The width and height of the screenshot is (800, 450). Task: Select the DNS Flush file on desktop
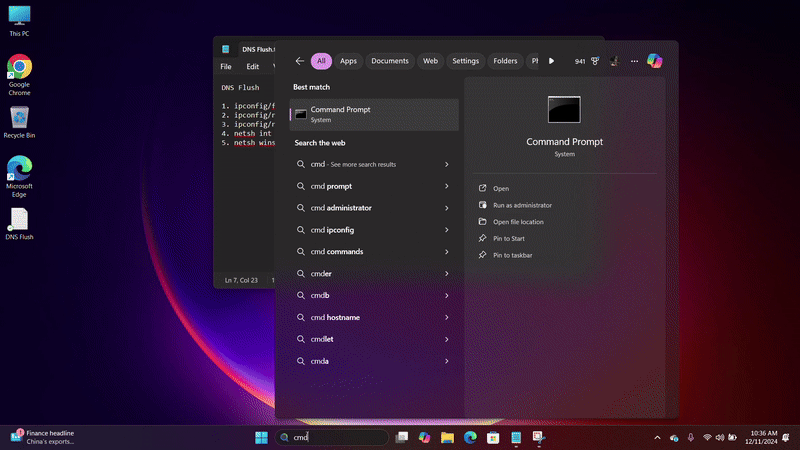[x=19, y=224]
